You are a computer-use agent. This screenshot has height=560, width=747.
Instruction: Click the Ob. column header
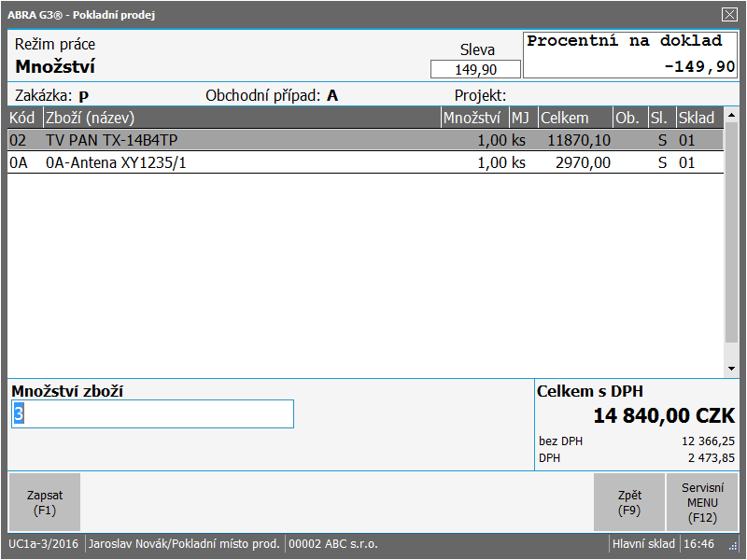coord(628,118)
